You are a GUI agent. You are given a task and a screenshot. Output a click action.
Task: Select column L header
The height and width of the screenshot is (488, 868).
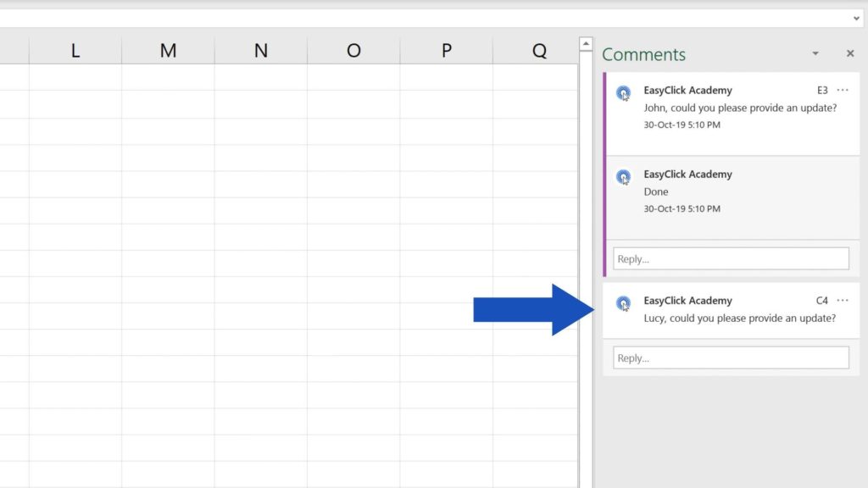(75, 51)
